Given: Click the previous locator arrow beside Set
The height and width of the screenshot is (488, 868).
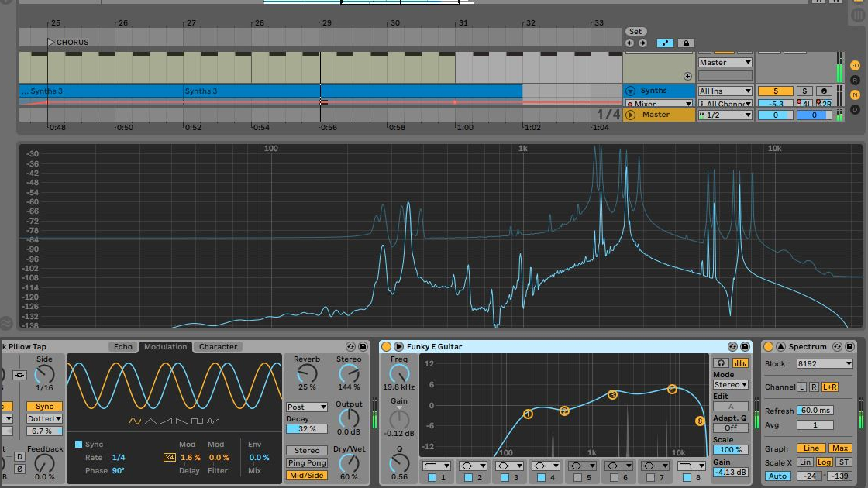Looking at the screenshot, I should (x=629, y=43).
